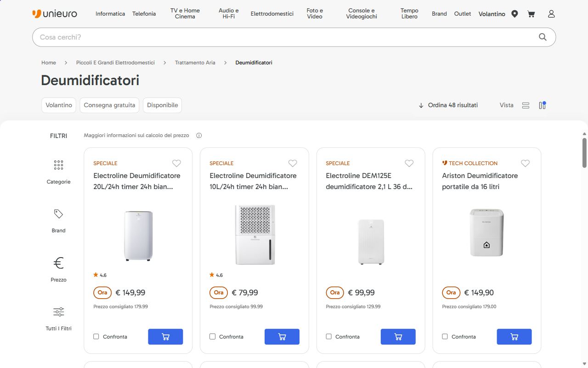Viewport: 588px width, 368px height.
Task: Click the Cosa cerchi search field
Action: (x=294, y=37)
